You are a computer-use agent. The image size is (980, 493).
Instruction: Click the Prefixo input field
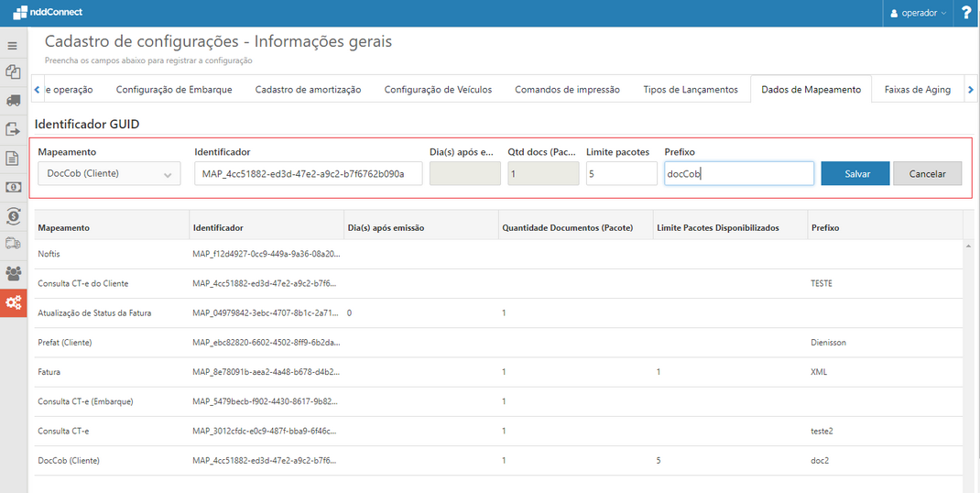[x=738, y=174]
